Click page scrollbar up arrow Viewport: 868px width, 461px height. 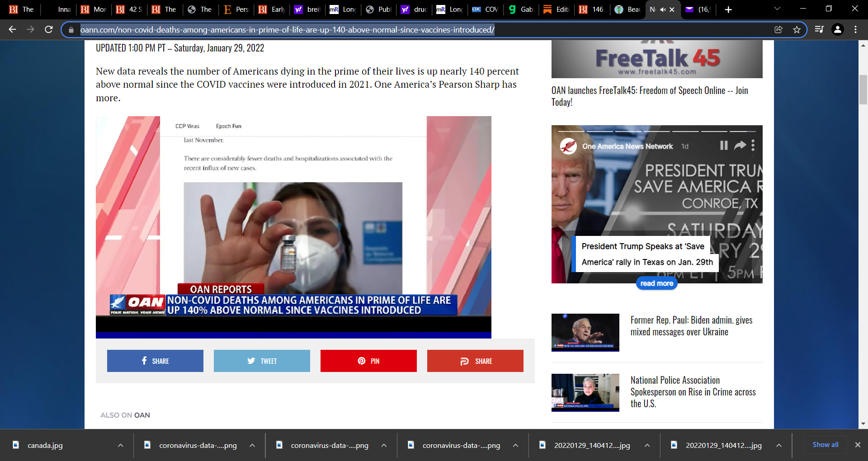(x=863, y=45)
